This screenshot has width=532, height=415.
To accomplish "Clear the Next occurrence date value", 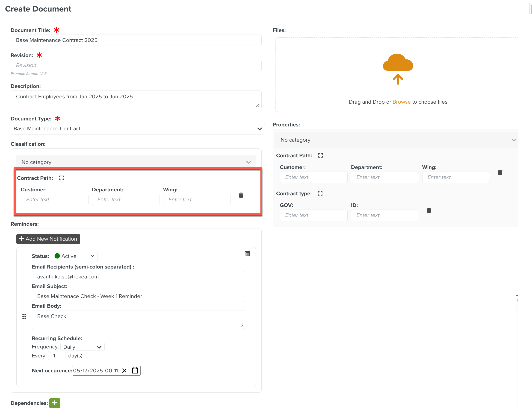I will [x=124, y=371].
